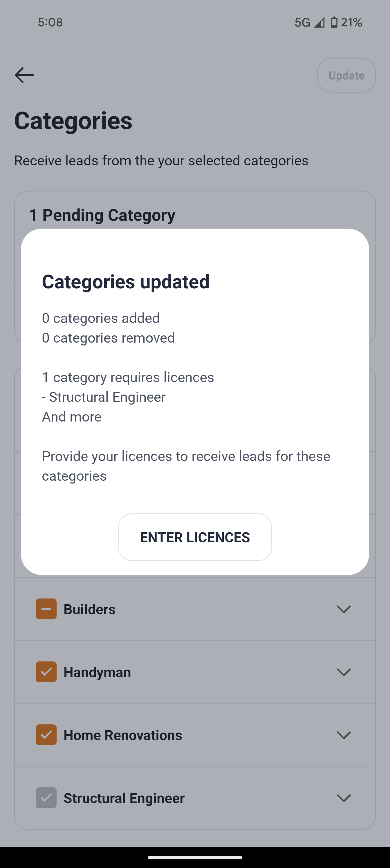Image resolution: width=390 pixels, height=868 pixels.
Task: Select the Home Renovations category label
Action: (x=123, y=735)
